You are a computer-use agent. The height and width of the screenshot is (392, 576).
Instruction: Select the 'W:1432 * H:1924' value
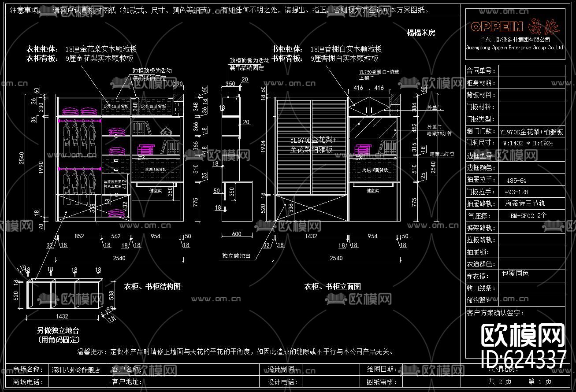point(528,143)
